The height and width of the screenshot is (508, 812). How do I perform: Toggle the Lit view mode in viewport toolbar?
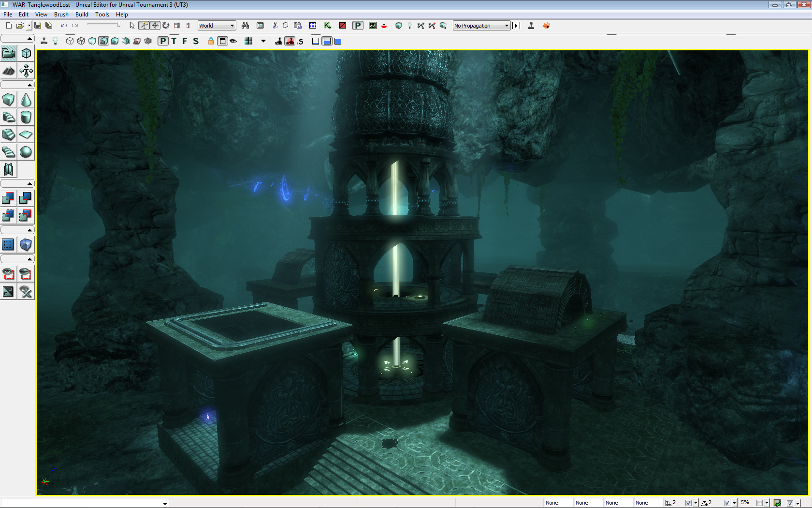tap(103, 41)
